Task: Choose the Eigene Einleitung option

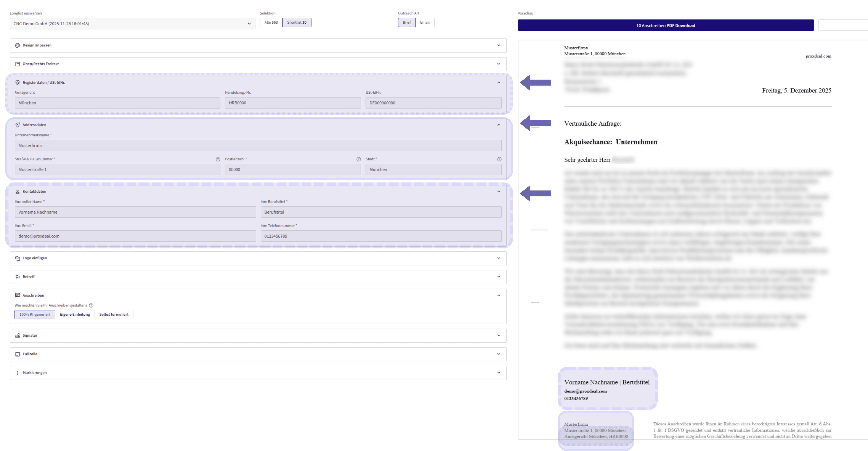Action: (75, 315)
